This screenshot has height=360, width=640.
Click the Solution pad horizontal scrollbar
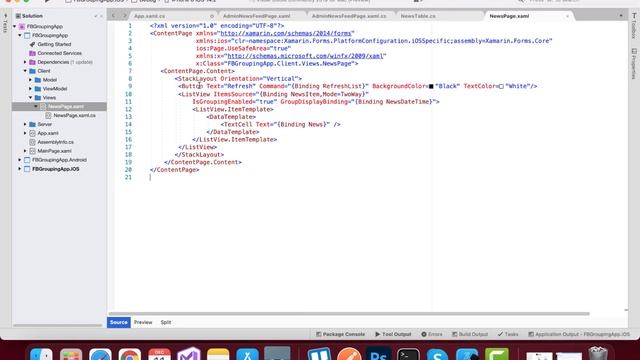click(x=57, y=325)
